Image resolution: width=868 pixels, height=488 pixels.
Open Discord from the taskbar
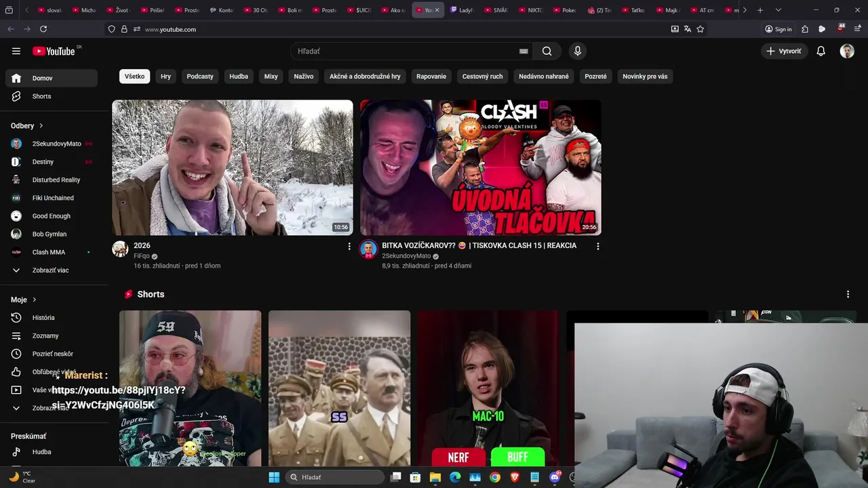[555, 477]
